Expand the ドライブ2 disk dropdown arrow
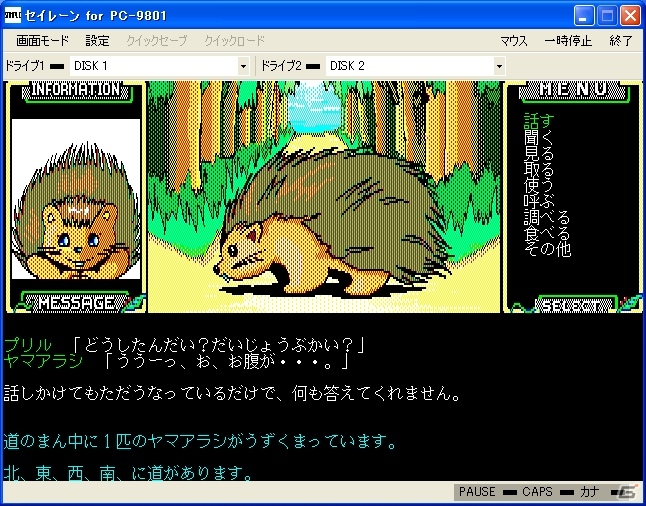Viewport: 646px width, 506px height. [x=499, y=66]
